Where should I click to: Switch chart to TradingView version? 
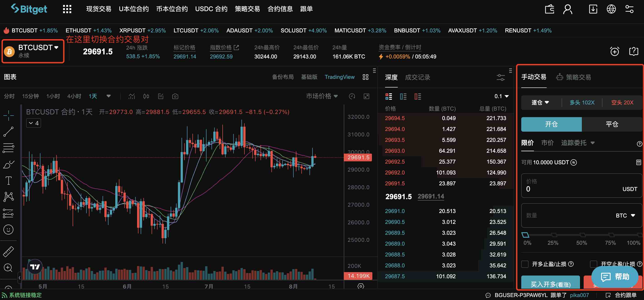(339, 77)
